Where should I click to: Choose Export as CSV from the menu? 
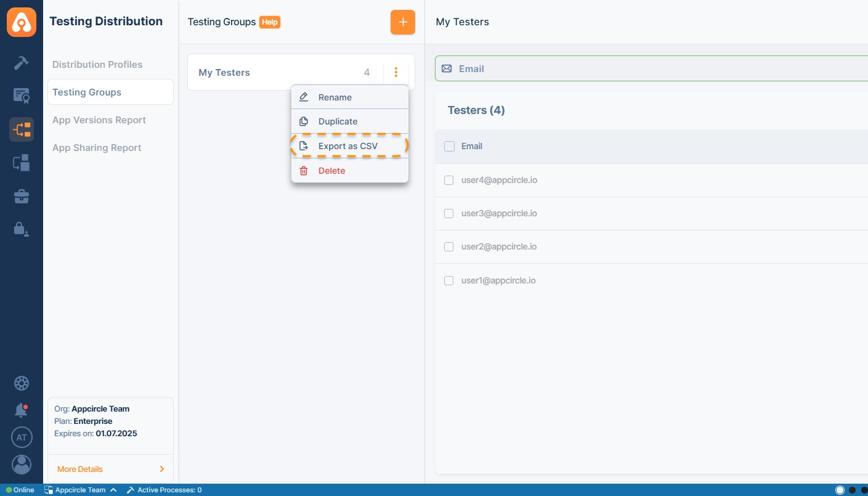pos(348,147)
